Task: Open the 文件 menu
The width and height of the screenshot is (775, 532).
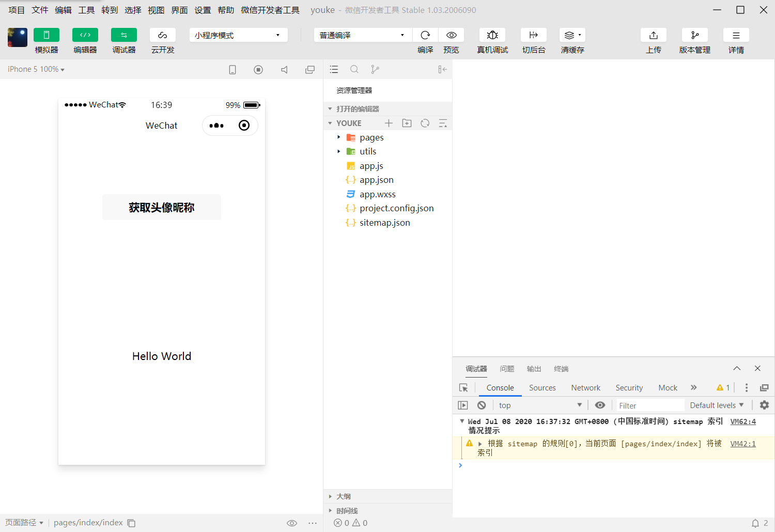Action: (40, 10)
